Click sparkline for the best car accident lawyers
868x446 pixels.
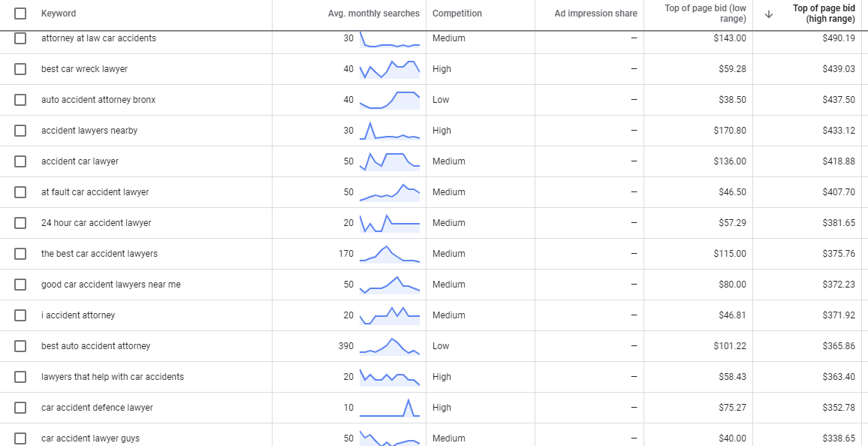(390, 254)
